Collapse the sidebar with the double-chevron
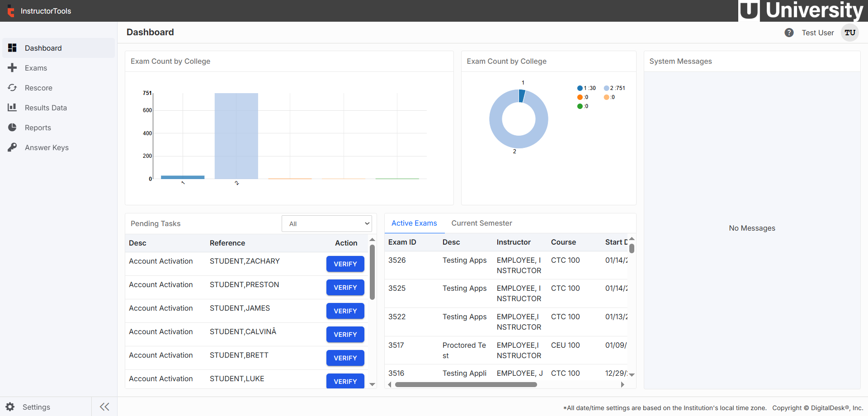The width and height of the screenshot is (868, 416). (104, 407)
